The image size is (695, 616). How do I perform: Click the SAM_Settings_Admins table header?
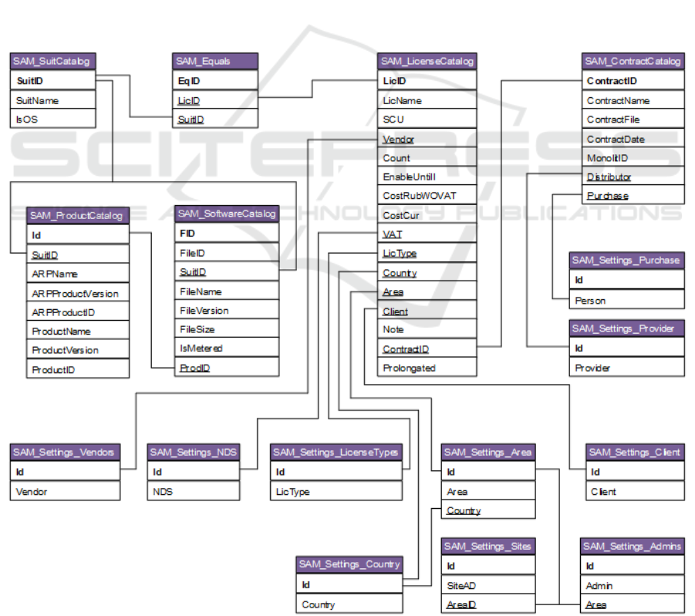633,547
